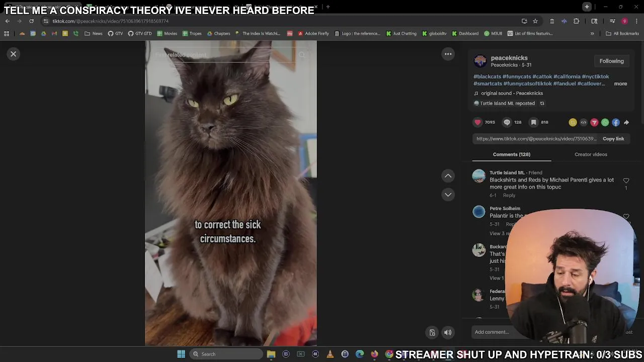Click the browser address bar URL
This screenshot has height=362, width=644.
coord(110,21)
